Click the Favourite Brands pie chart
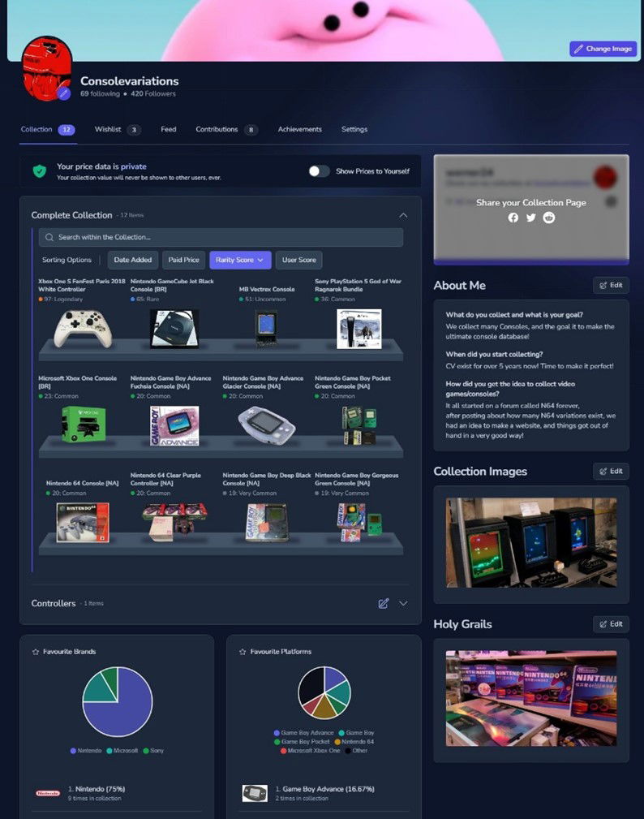The height and width of the screenshot is (819, 644). (118, 701)
